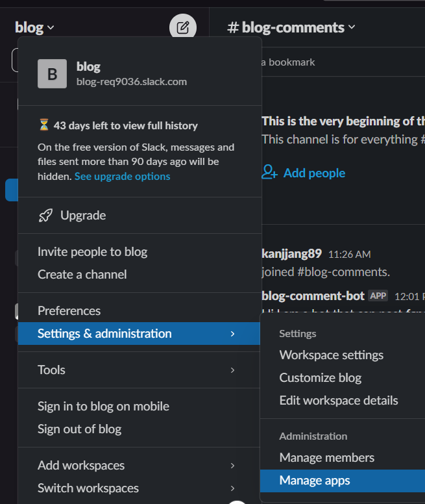Choose Invite people to blog
Screen dimensions: 425x504
tap(140, 252)
